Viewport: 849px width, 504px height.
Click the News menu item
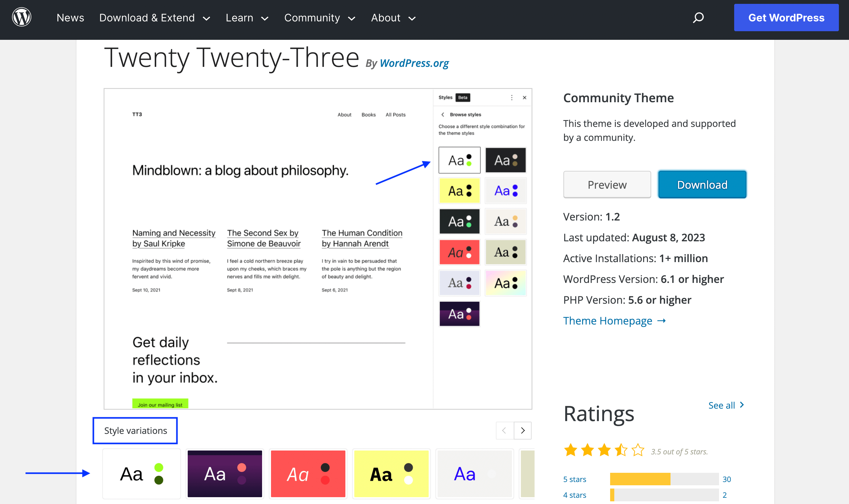tap(70, 18)
